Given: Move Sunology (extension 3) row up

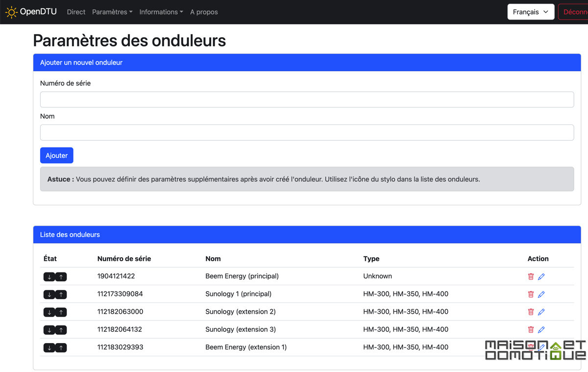Looking at the screenshot, I should [x=61, y=330].
